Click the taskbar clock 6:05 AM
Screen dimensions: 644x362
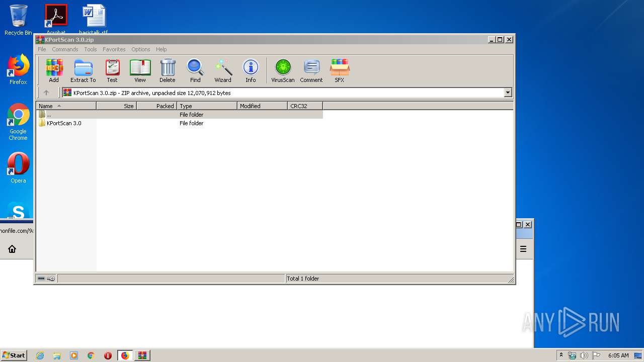pyautogui.click(x=618, y=355)
